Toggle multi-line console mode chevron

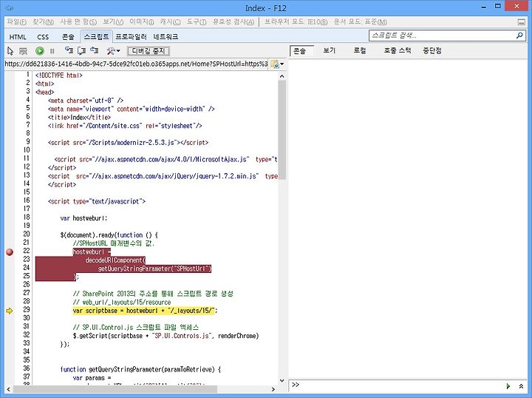[521, 386]
